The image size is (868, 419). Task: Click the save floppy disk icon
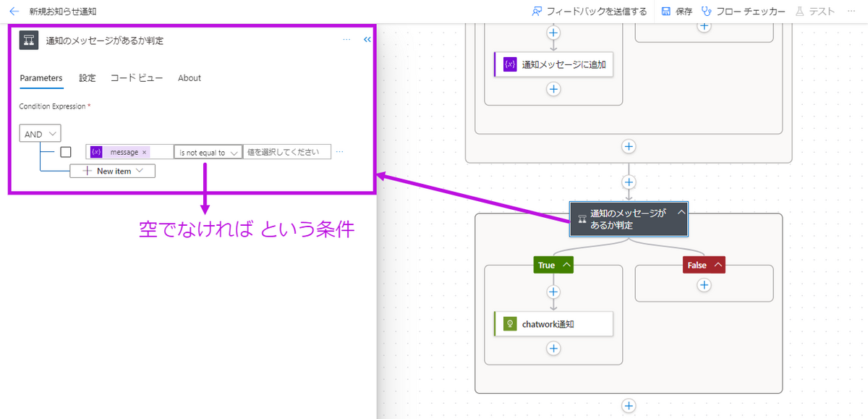tap(665, 12)
